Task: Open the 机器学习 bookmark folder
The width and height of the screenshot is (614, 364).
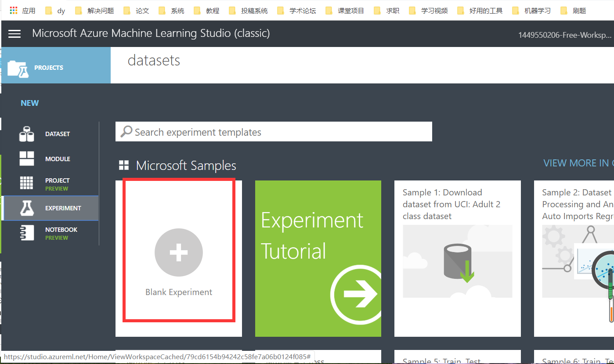Action: coord(531,11)
